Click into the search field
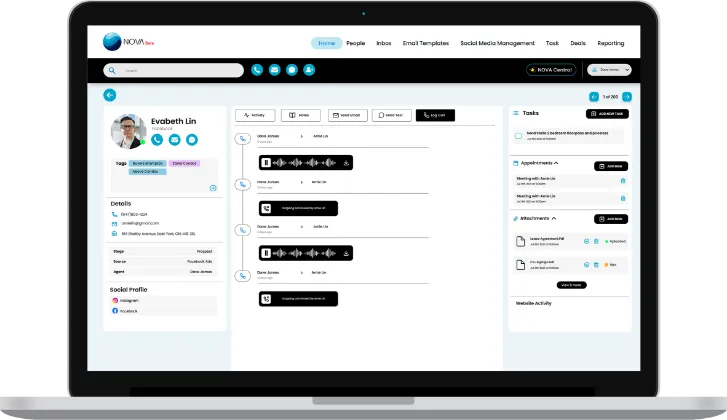Viewport: 727px width, 420px height. click(x=180, y=70)
